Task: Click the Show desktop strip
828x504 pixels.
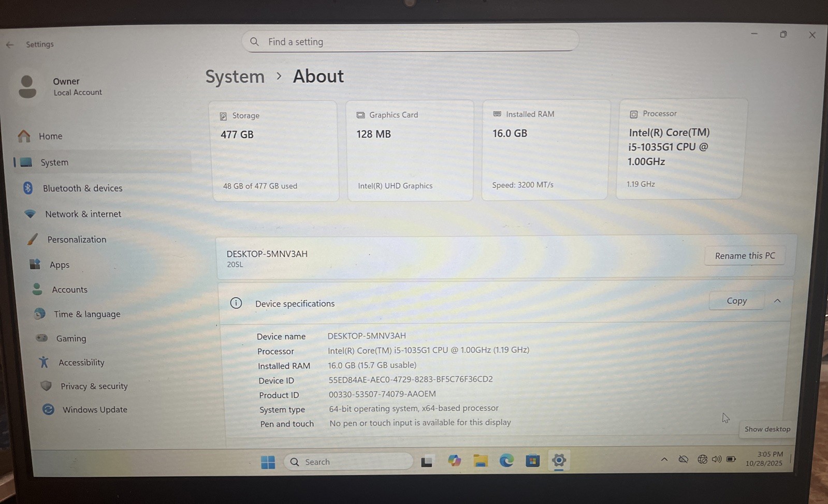Action: tap(791, 458)
